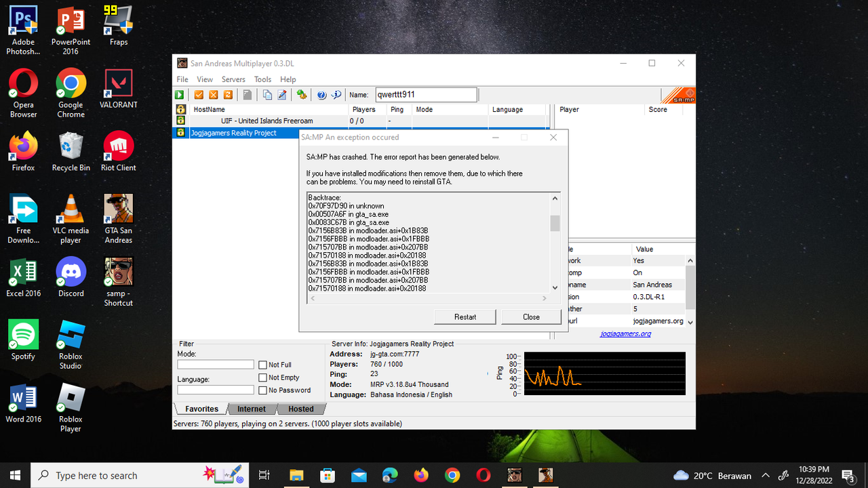Open the Settings gear toolbar icon
This screenshot has width=868, height=488.
pos(302,96)
